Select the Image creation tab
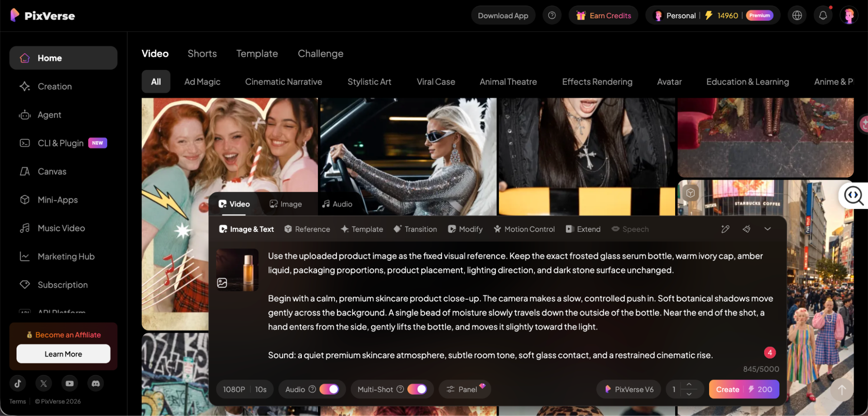This screenshot has width=868, height=416. click(x=286, y=204)
